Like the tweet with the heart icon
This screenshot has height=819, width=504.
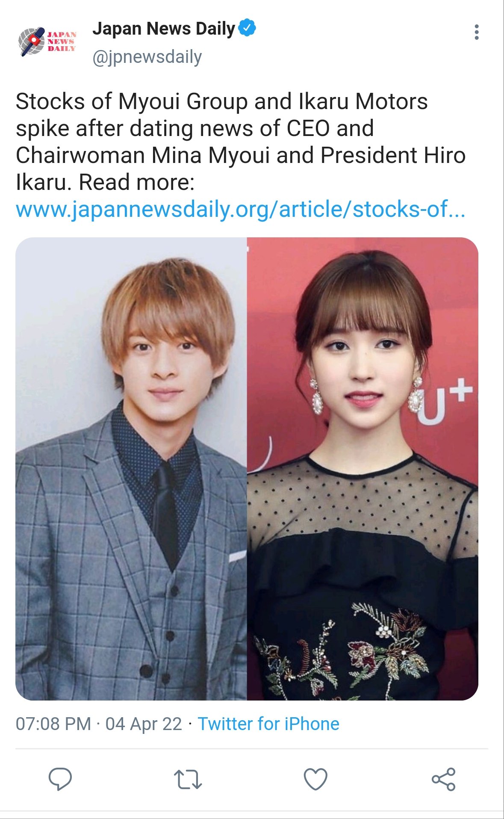tap(315, 779)
